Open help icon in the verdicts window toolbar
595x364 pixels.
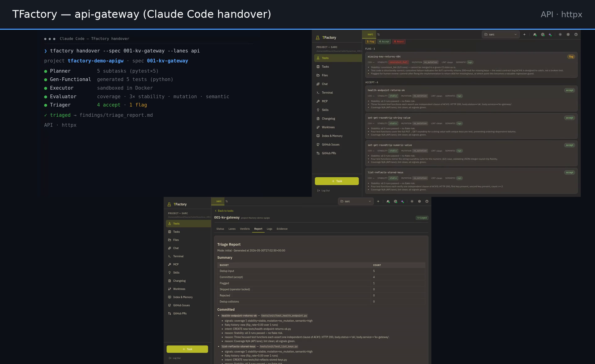pyautogui.click(x=576, y=35)
